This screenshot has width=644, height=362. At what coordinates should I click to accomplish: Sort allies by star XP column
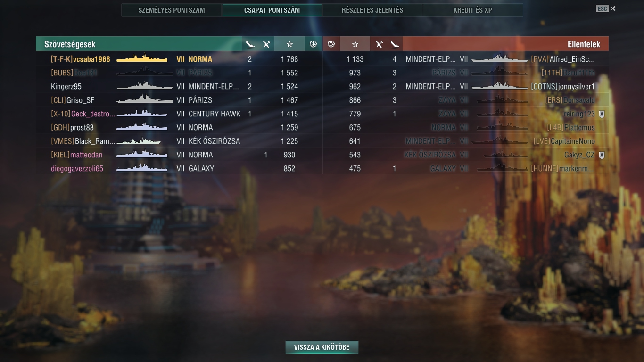(289, 44)
